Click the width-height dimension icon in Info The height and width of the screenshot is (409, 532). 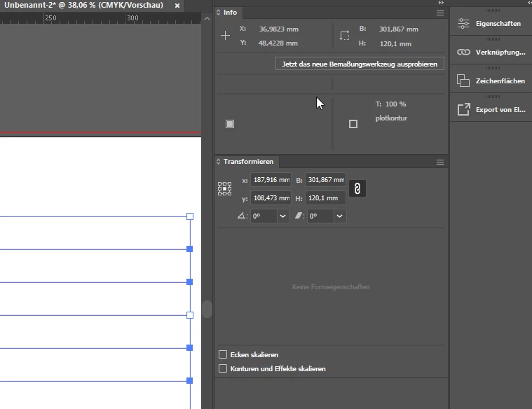pos(344,36)
